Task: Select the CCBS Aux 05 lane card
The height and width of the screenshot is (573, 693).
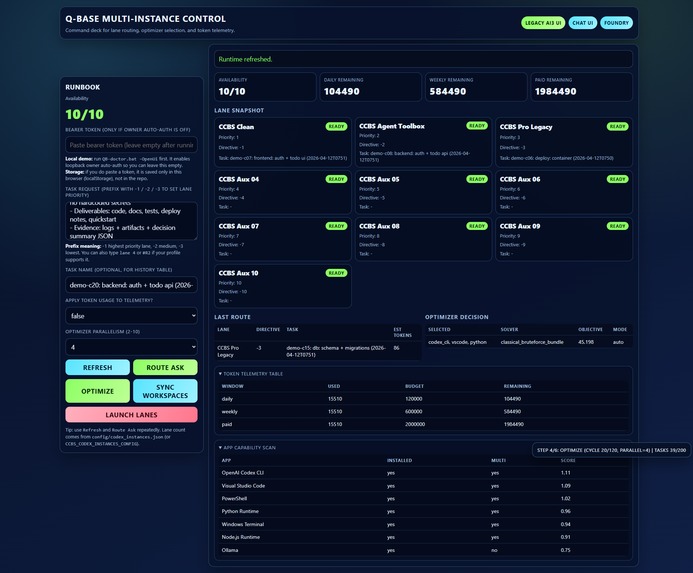Action: click(423, 192)
